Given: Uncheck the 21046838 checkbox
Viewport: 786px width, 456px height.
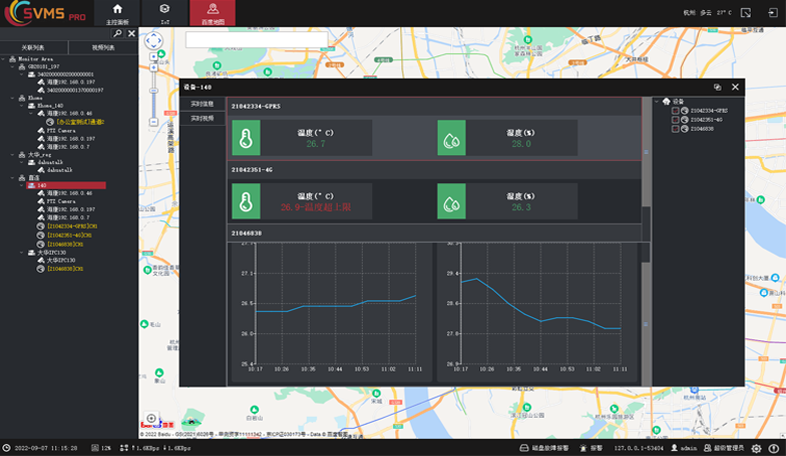Looking at the screenshot, I should 675,129.
